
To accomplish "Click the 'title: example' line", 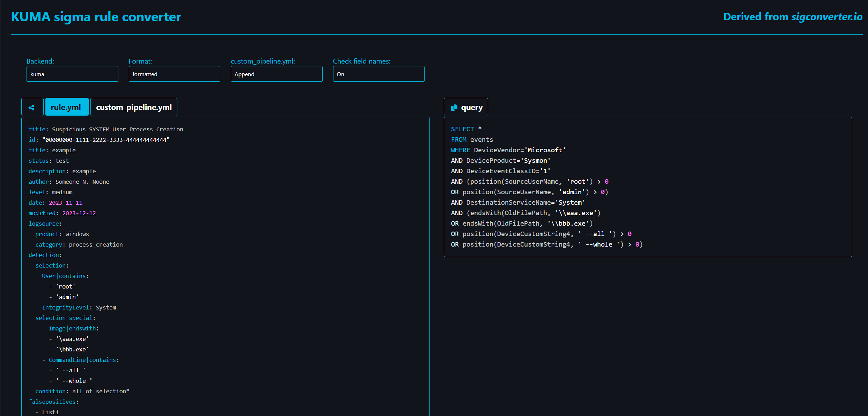I will (52, 150).
